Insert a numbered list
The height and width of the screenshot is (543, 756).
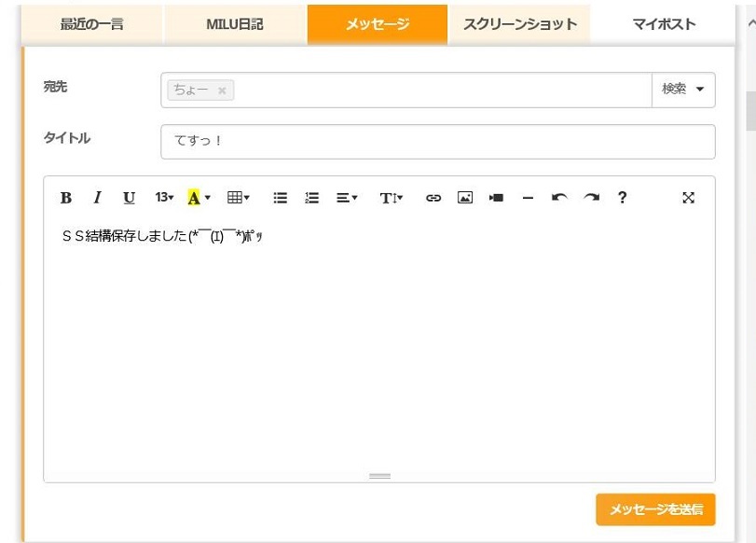click(x=312, y=198)
